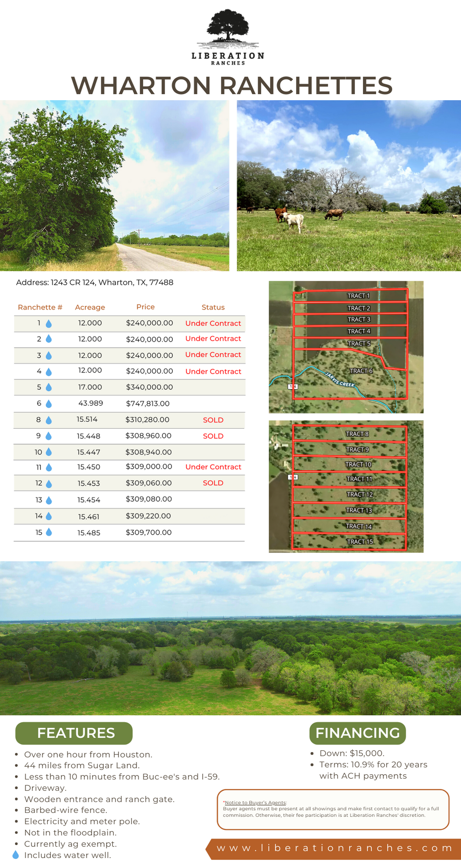The width and height of the screenshot is (461, 868).
Task: Click the Status column header
Action: pyautogui.click(x=213, y=307)
